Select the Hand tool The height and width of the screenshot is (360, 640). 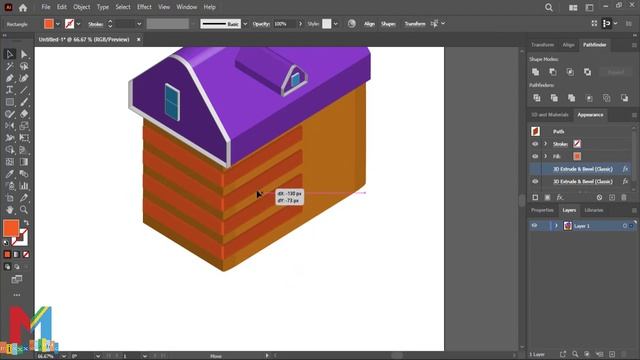(10, 210)
